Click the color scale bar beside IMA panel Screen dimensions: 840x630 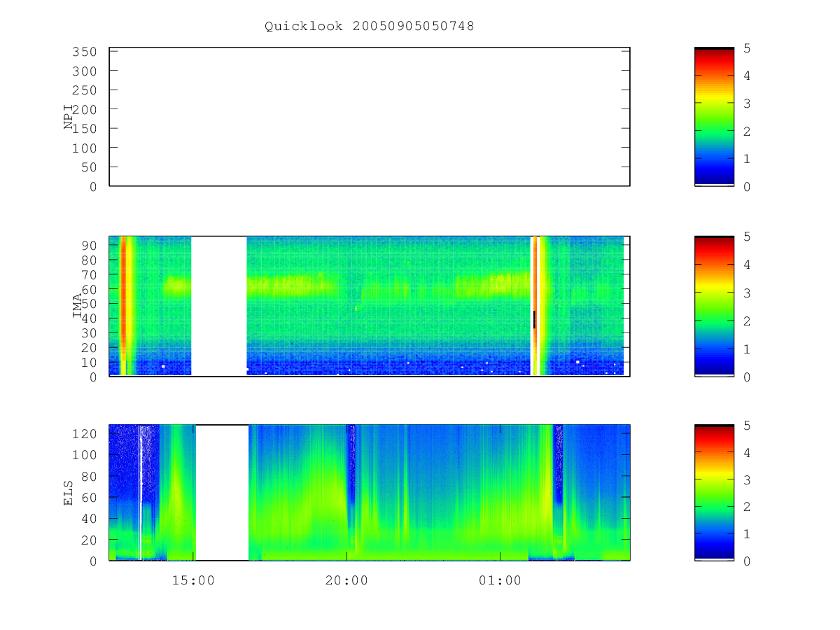point(714,307)
